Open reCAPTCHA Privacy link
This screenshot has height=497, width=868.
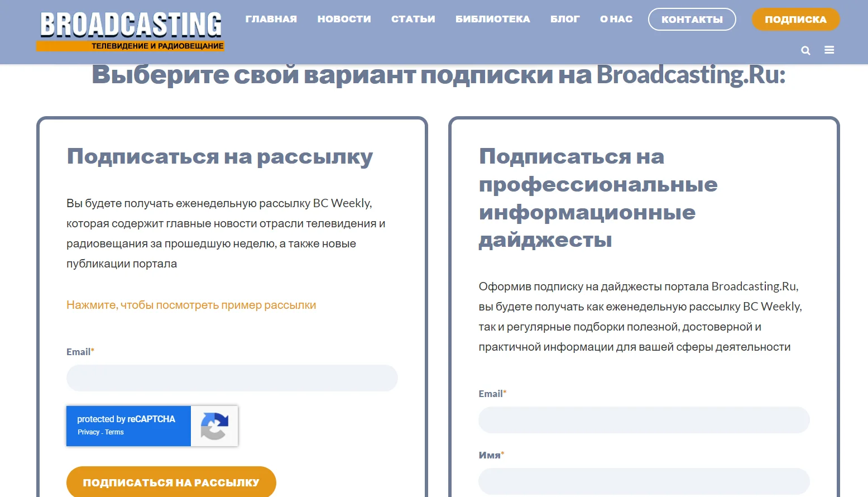88,432
